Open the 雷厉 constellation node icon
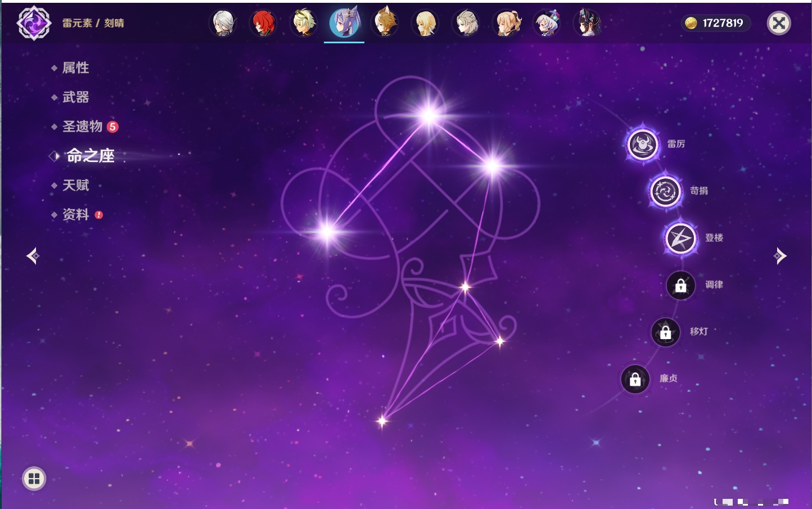Viewport: 812px width, 509px height. pyautogui.click(x=643, y=145)
